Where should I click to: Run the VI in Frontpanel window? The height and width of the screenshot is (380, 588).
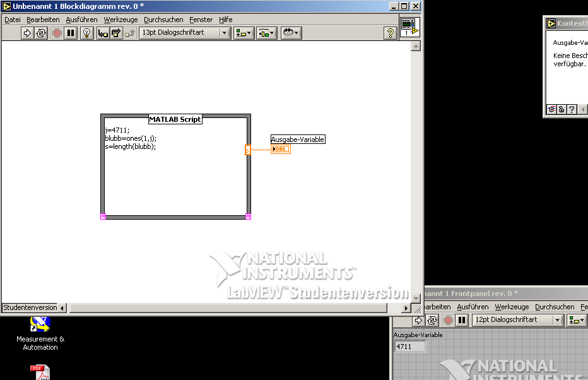[418, 321]
